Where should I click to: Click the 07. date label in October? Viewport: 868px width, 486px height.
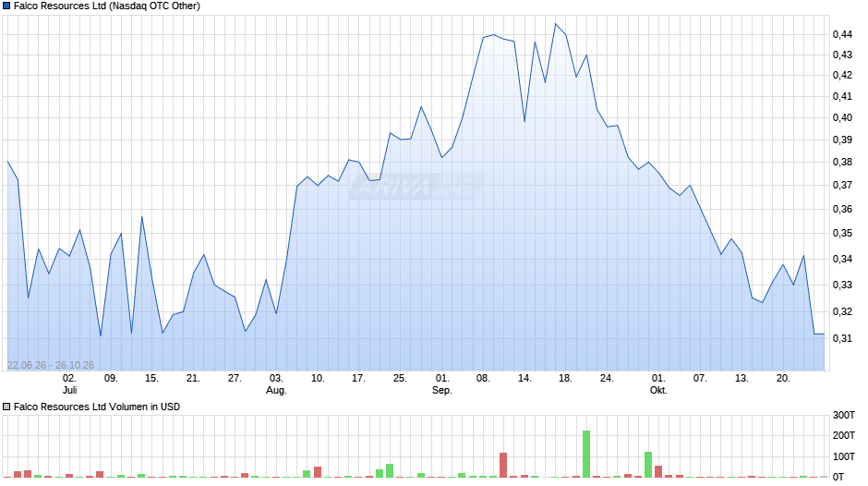pyautogui.click(x=700, y=379)
